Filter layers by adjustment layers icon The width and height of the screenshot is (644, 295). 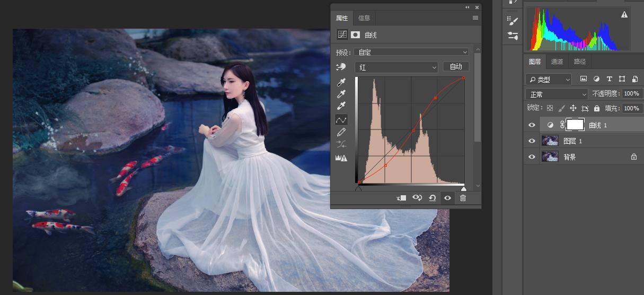pos(596,79)
